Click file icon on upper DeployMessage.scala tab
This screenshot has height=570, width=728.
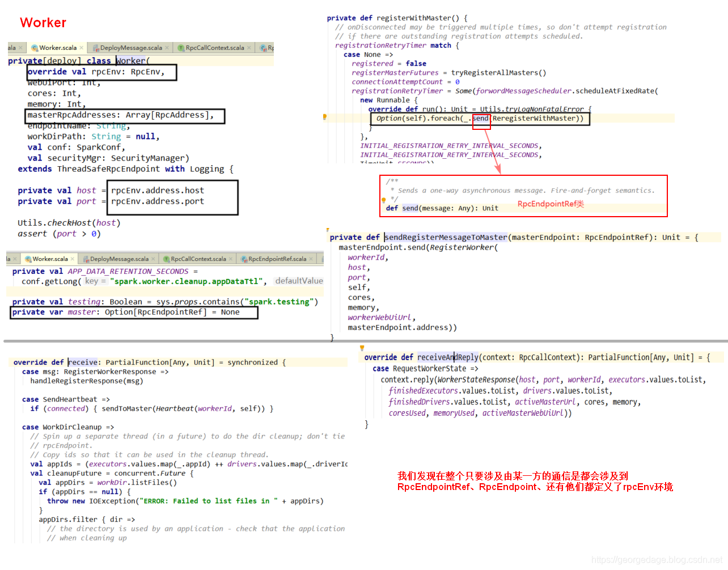coord(96,48)
